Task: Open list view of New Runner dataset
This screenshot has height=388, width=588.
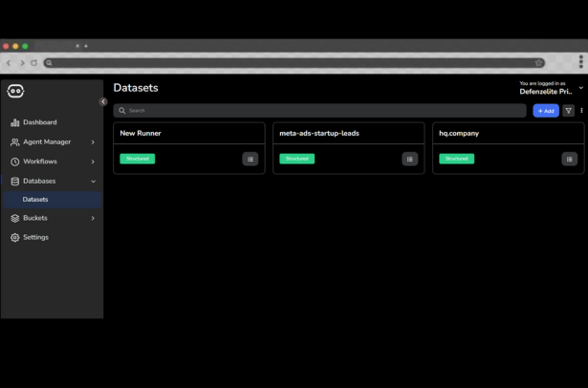Action: pos(250,159)
